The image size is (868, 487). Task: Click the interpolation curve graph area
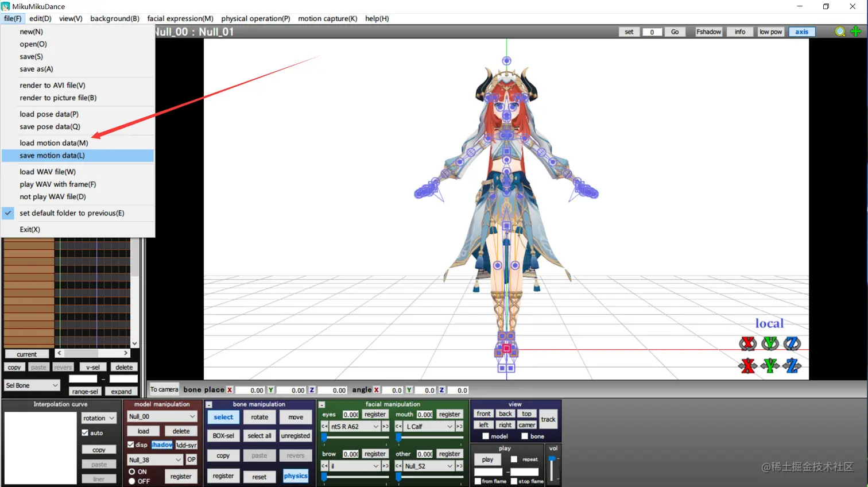tap(40, 448)
